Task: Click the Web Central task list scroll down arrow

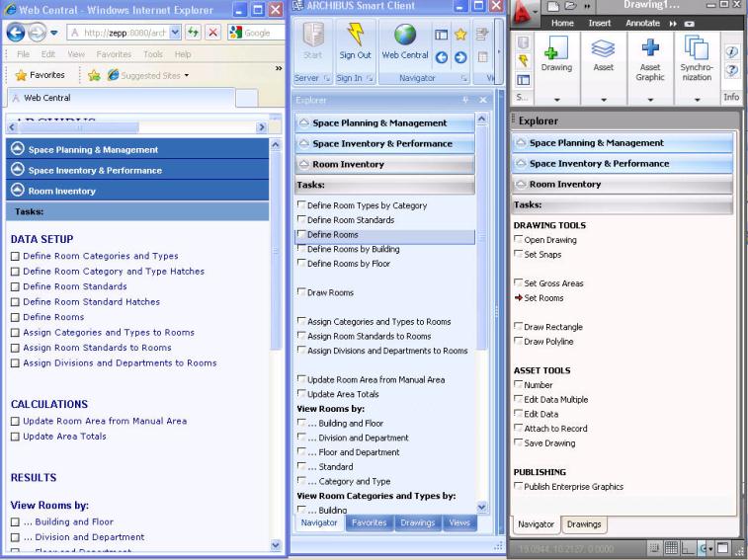Action: click(x=276, y=544)
